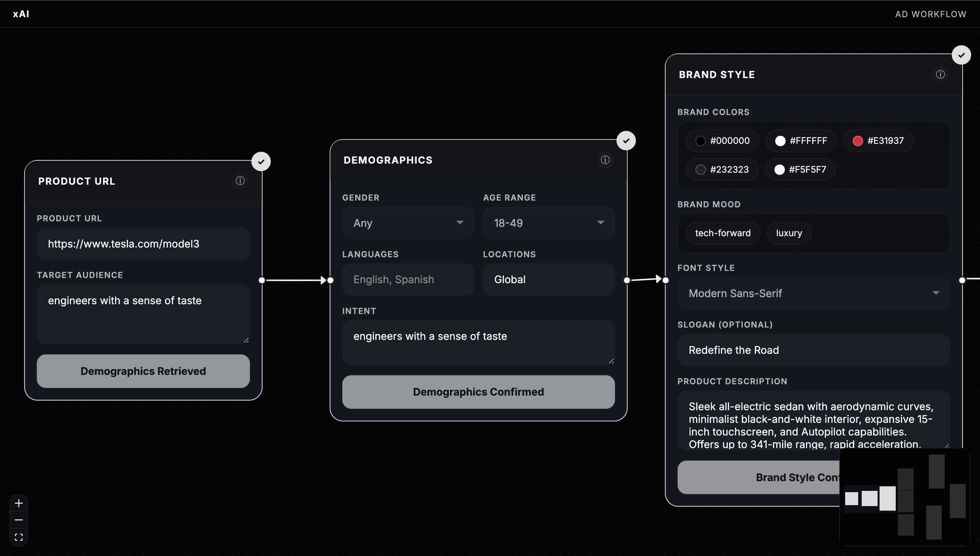Select the luxury mood chip
The height and width of the screenshot is (556, 980).
tap(789, 233)
